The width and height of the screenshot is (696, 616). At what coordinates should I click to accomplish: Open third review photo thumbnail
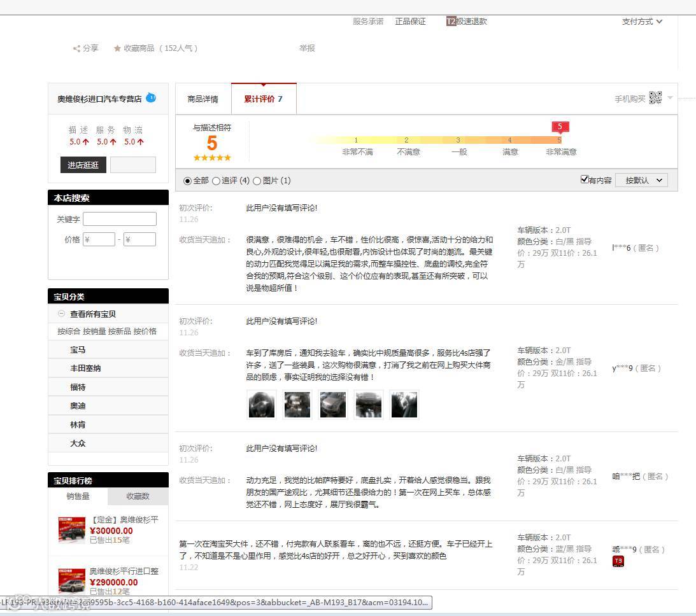pyautogui.click(x=332, y=405)
